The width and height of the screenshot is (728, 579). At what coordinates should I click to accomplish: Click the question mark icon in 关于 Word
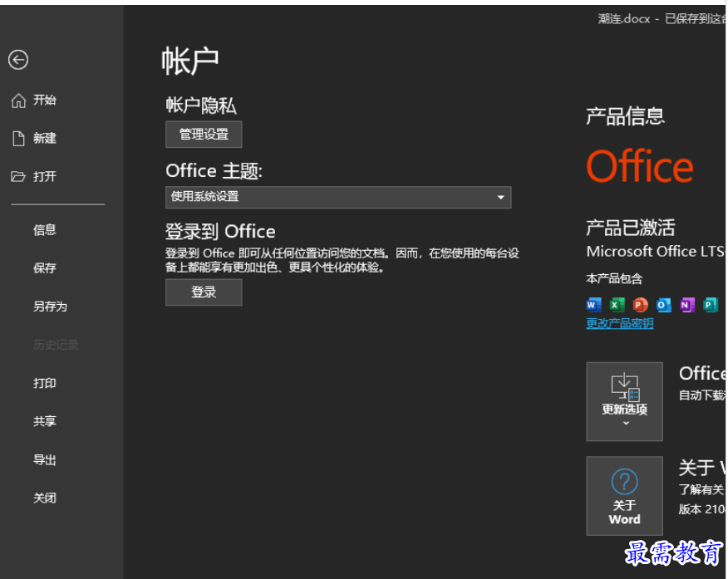(x=624, y=481)
